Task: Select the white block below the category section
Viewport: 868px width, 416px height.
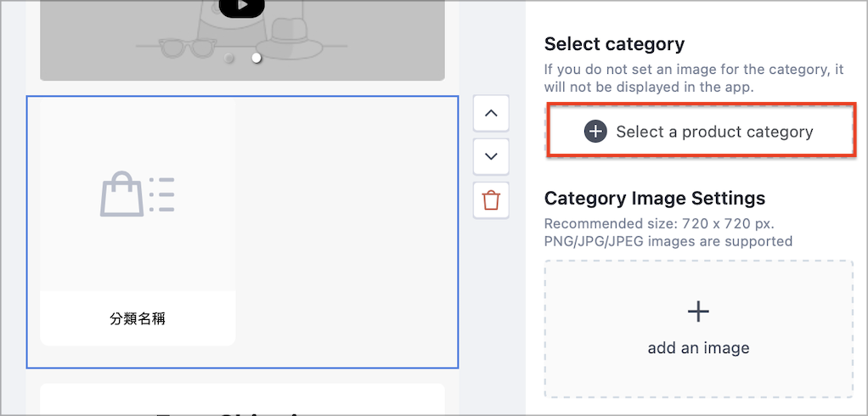Action: pyautogui.click(x=242, y=399)
